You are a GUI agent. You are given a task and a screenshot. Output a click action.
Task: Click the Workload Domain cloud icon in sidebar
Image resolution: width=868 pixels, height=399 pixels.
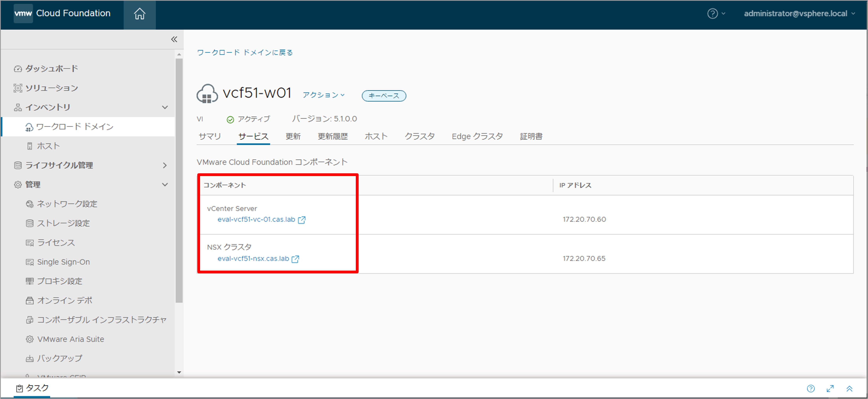click(x=29, y=127)
